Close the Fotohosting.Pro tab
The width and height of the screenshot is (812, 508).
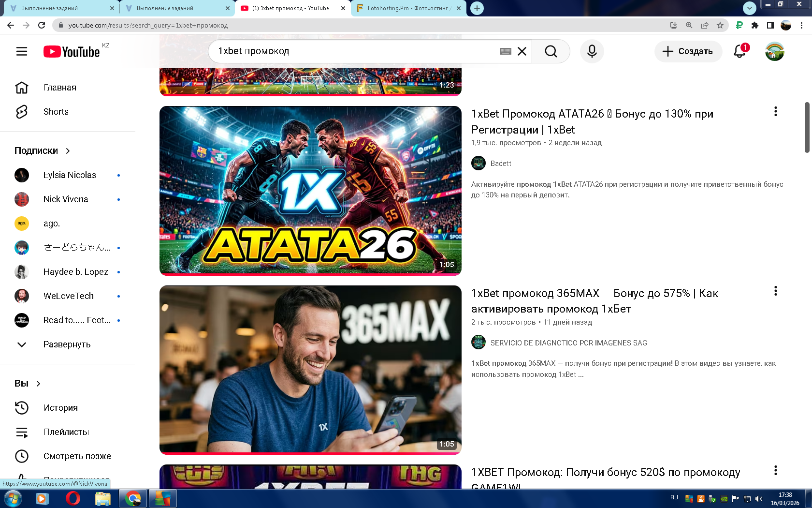[x=459, y=8]
